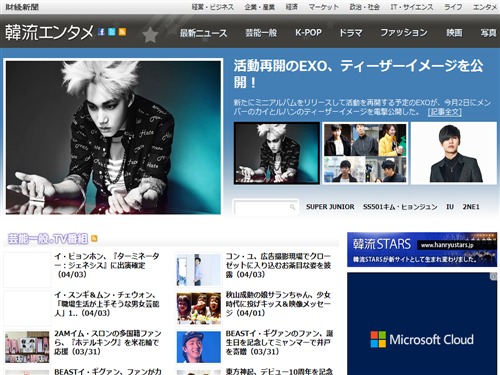The image size is (500, 375).
Task: Select the EXO teaser thumbnail in carousel
Action: pyautogui.click(x=277, y=153)
